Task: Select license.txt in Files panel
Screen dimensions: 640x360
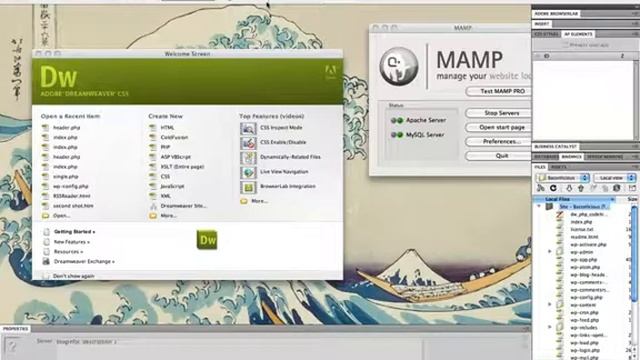Action: click(x=582, y=229)
